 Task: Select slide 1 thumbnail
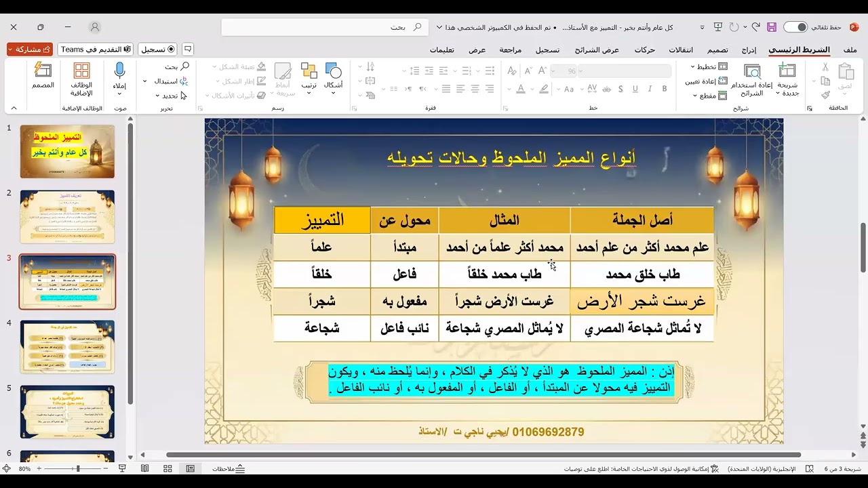coord(67,151)
